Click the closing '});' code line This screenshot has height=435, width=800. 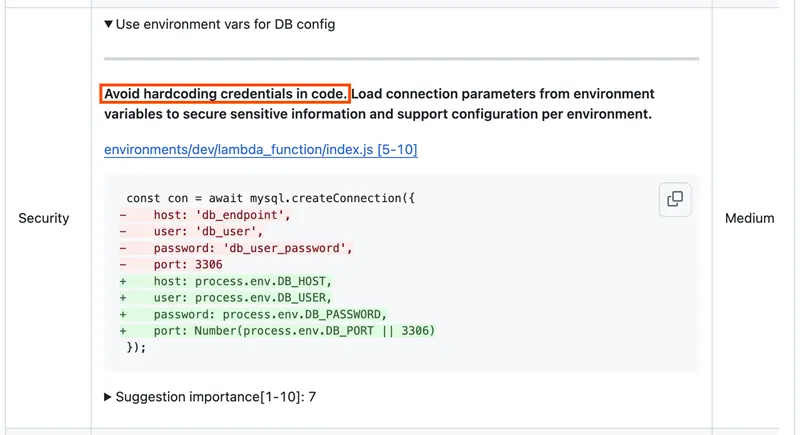pos(137,347)
